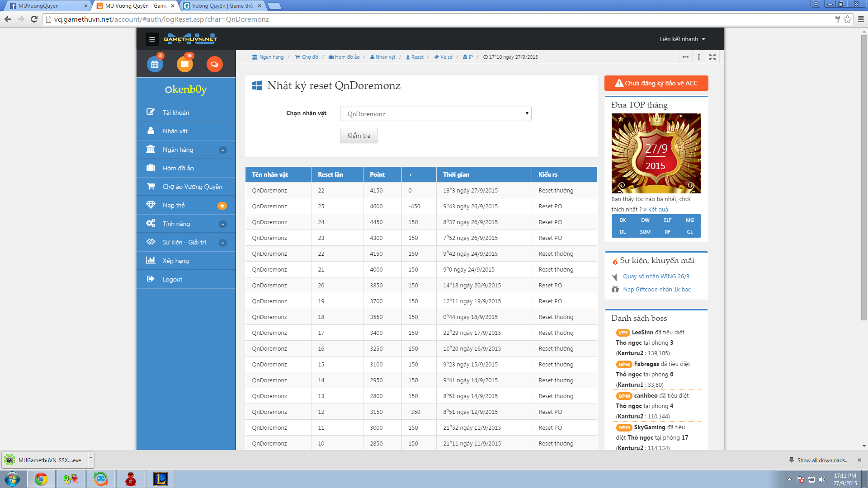Click the hamburger menu icon in header
This screenshot has height=488, width=868.
pyautogui.click(x=152, y=39)
